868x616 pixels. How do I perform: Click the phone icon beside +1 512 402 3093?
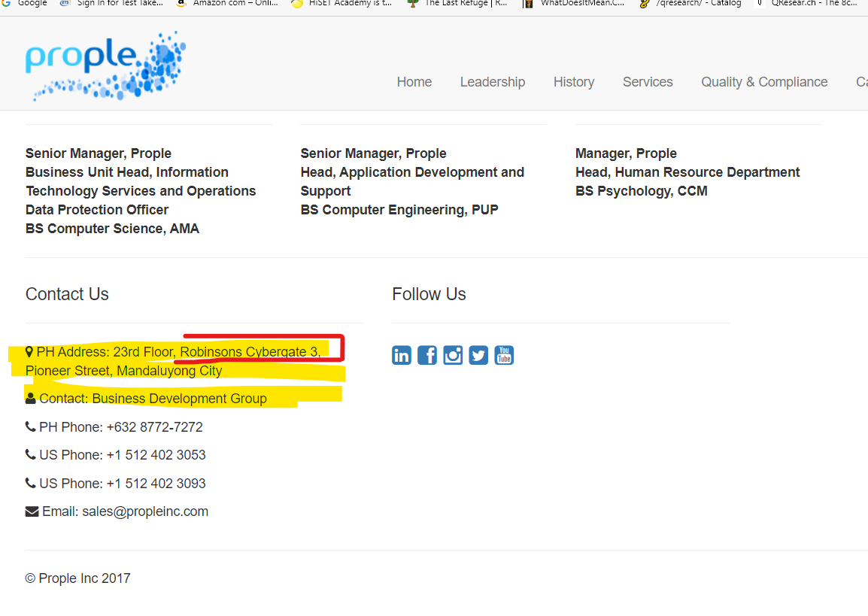(30, 483)
